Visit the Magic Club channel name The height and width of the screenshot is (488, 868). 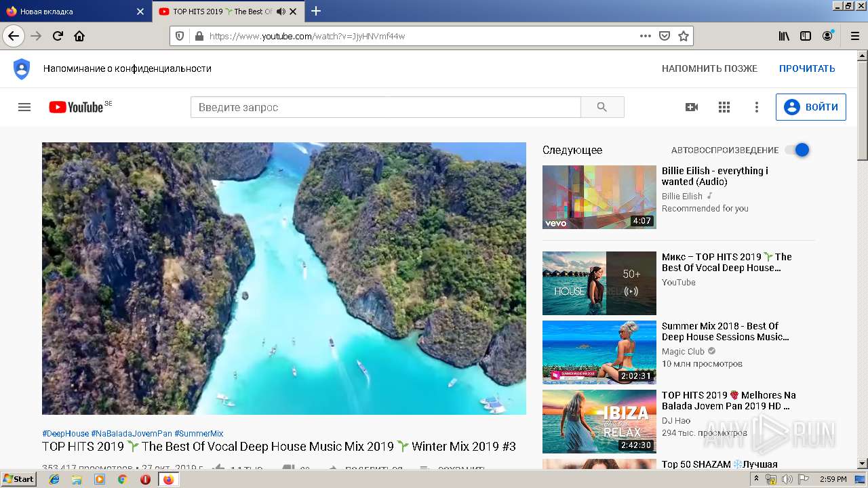tap(683, 352)
